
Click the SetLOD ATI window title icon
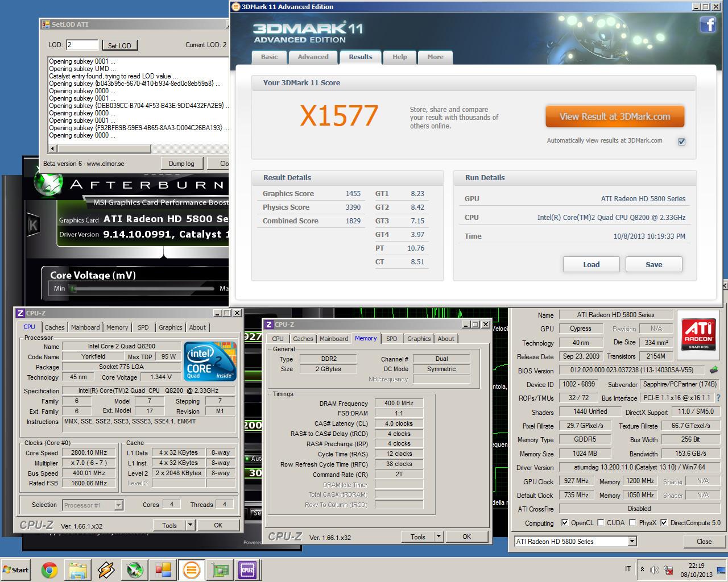coord(46,24)
